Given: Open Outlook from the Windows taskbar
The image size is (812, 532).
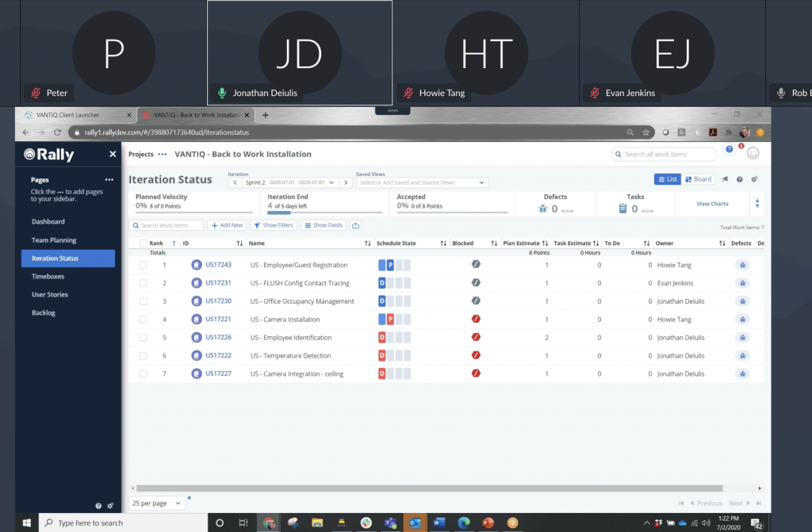Looking at the screenshot, I should click(415, 522).
